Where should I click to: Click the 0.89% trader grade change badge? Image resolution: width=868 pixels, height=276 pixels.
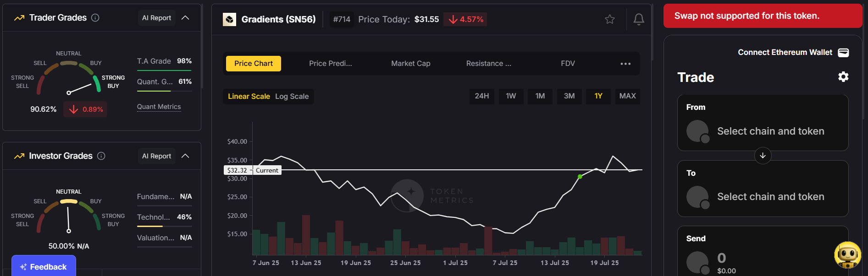86,109
